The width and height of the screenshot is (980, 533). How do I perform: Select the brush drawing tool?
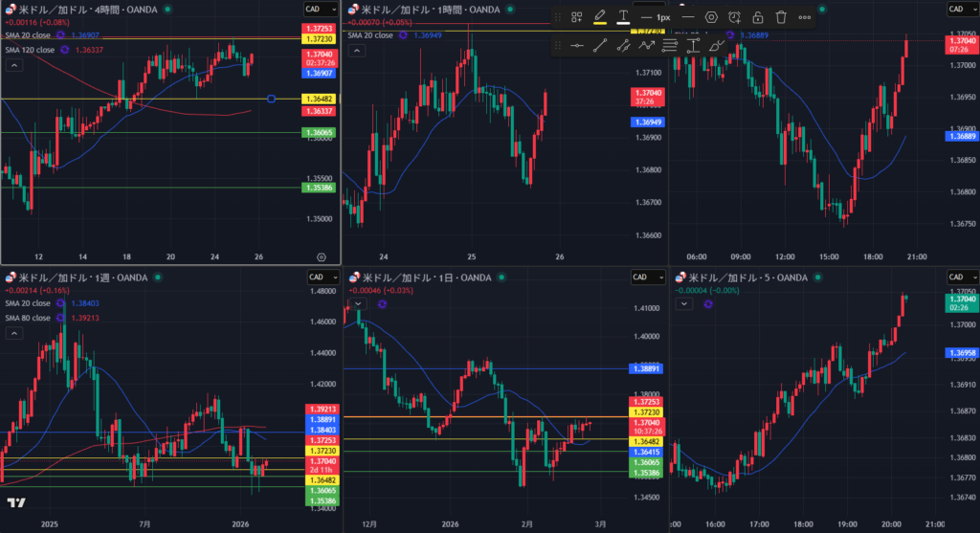coord(717,45)
